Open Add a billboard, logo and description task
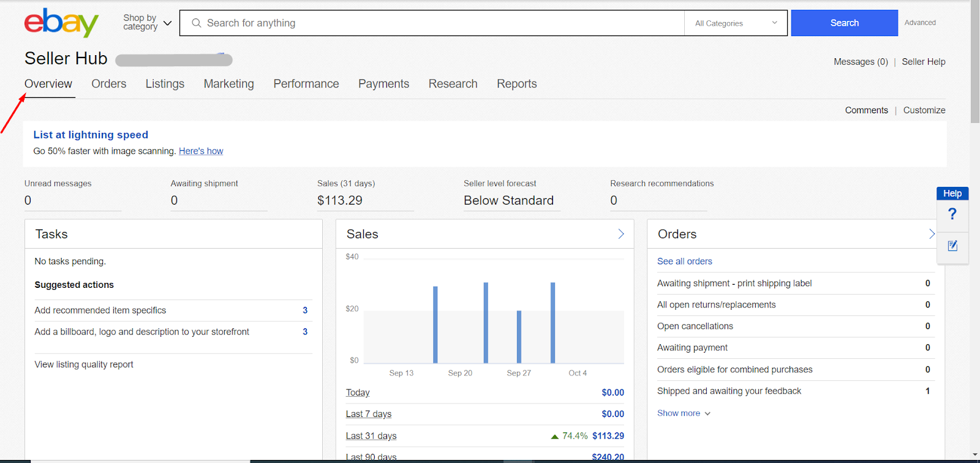Viewport: 980px width, 463px height. point(173,332)
